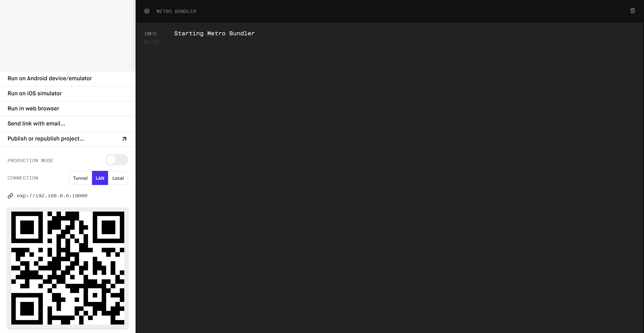Select the LAN connection option
Viewport: 644px width, 333px height.
pos(100,178)
